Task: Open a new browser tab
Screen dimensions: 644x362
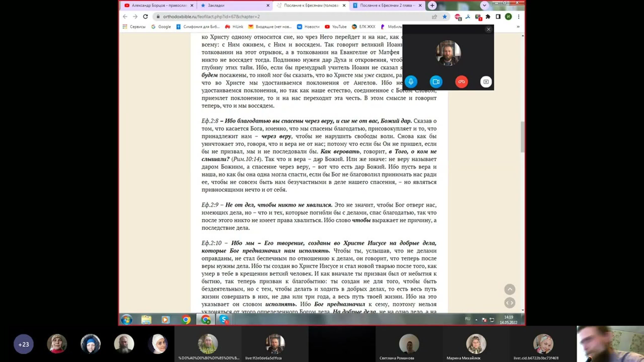Action: click(432, 5)
